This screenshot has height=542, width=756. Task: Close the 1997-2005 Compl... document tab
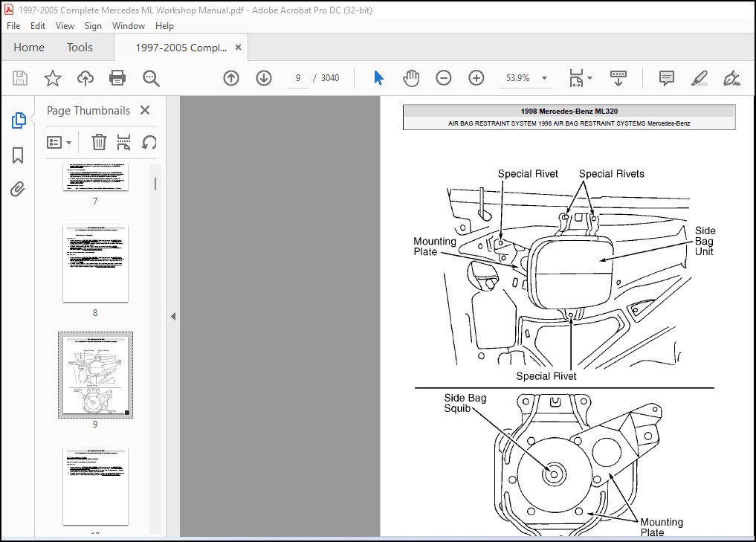(238, 48)
